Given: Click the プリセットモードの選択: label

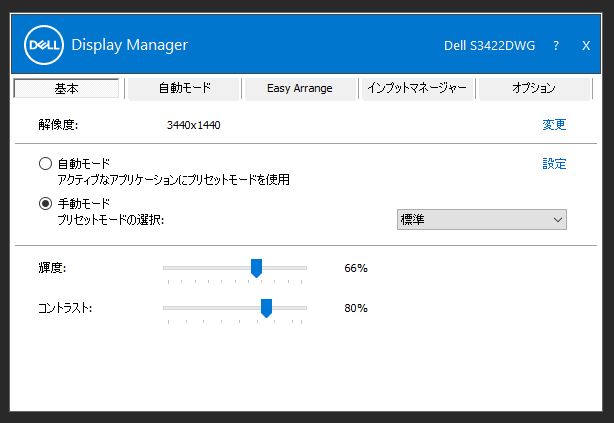Looking at the screenshot, I should coord(111,220).
